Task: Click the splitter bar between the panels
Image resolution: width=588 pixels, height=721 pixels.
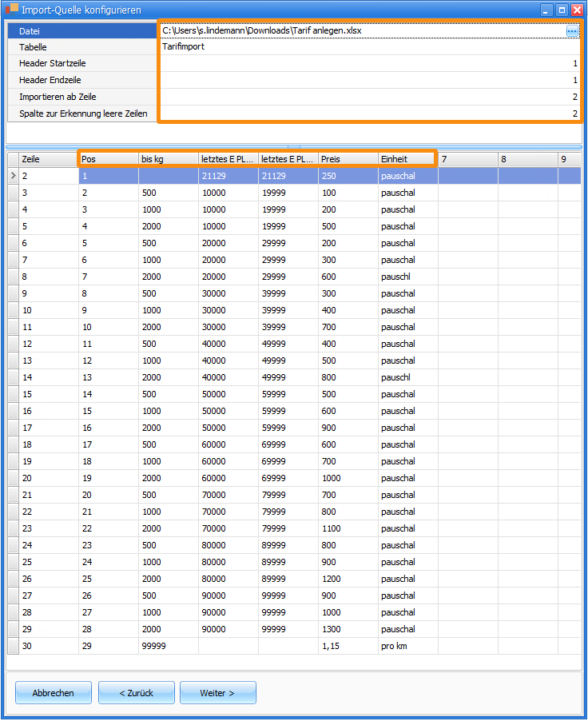Action: (294, 147)
